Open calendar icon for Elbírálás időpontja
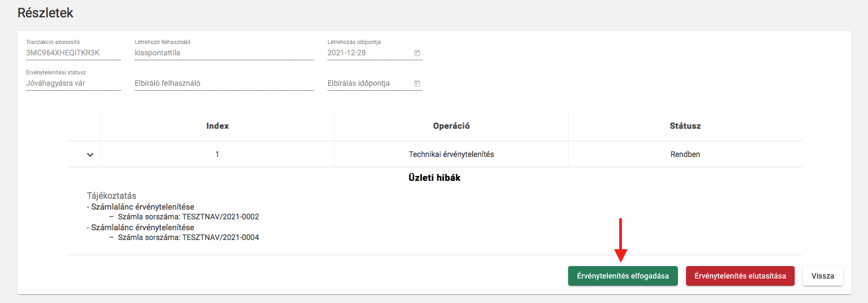This screenshot has width=868, height=303. coord(417,83)
